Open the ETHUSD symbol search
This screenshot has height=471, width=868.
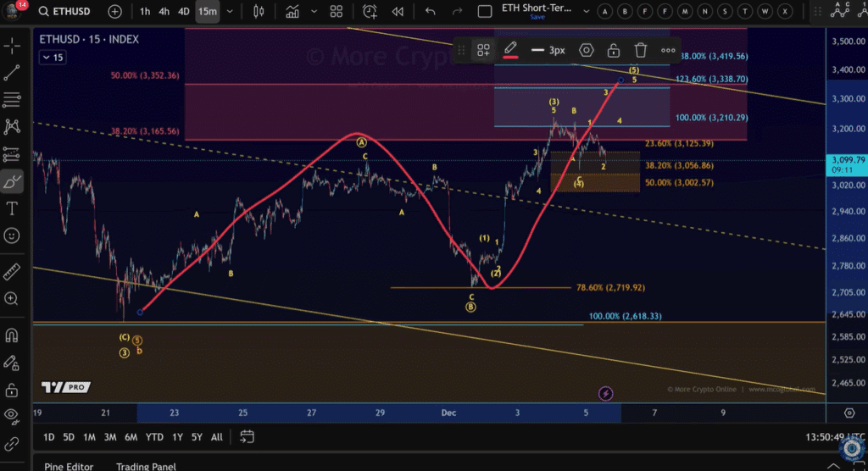coord(64,11)
